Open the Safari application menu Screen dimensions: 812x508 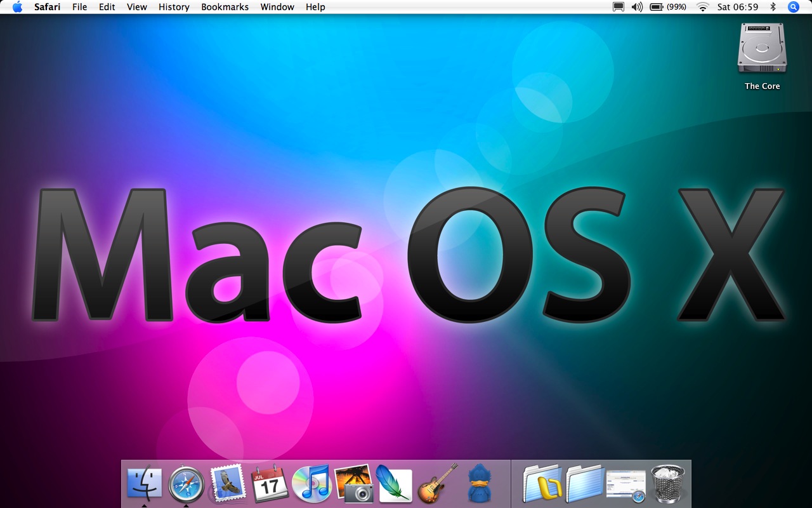[x=48, y=7]
